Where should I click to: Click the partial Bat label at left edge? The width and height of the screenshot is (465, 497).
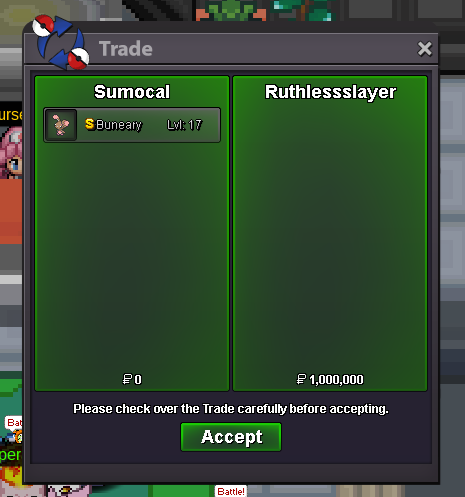click(x=14, y=423)
